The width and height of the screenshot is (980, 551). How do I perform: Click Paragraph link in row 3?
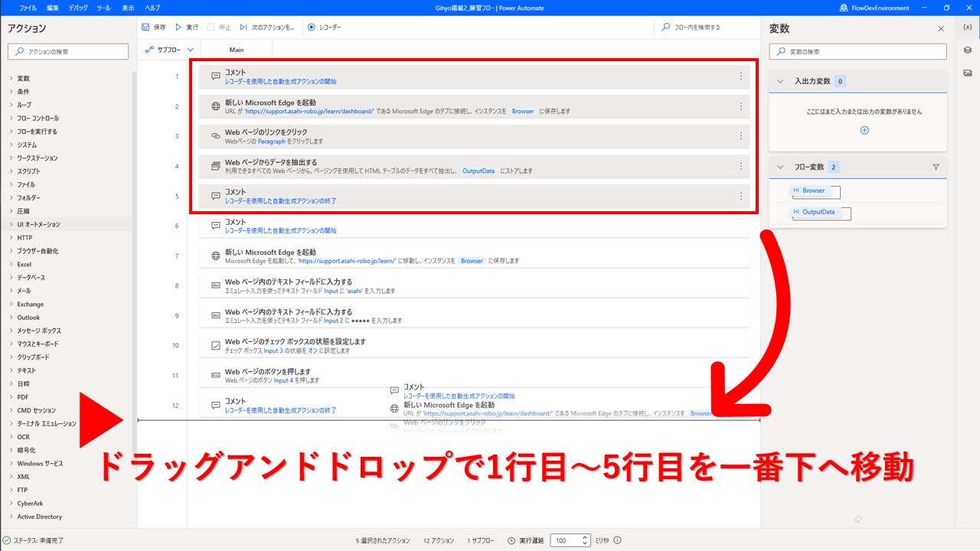tap(271, 142)
